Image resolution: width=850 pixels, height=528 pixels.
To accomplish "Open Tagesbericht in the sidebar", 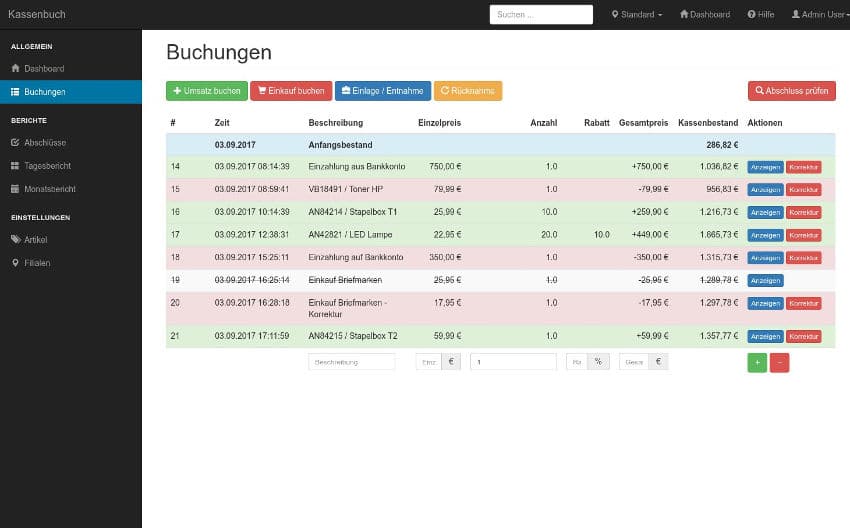I will 47,165.
